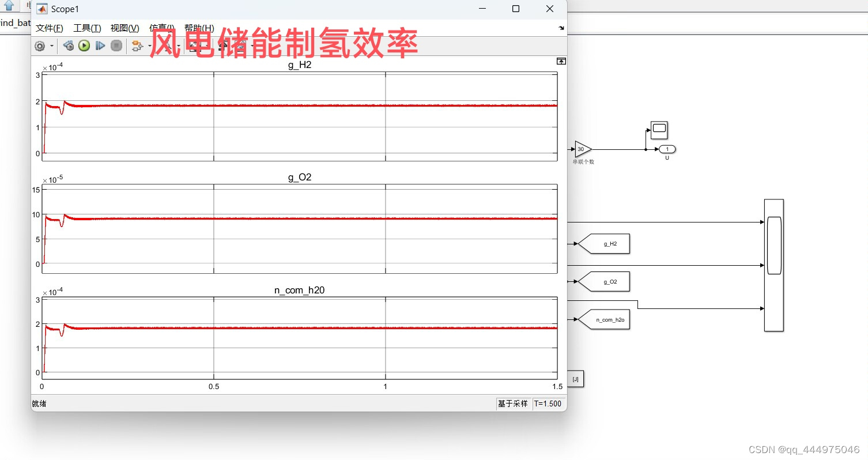Select the [J] From block
The height and width of the screenshot is (460, 868).
[576, 379]
